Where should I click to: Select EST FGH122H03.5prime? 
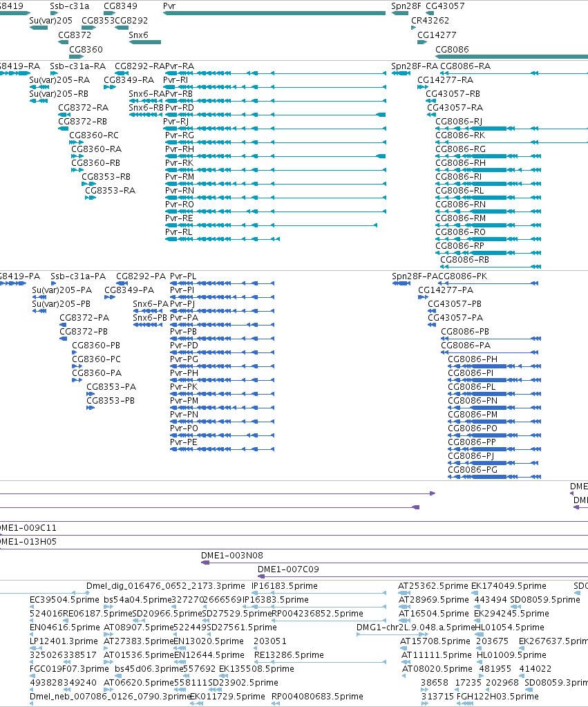(465, 704)
